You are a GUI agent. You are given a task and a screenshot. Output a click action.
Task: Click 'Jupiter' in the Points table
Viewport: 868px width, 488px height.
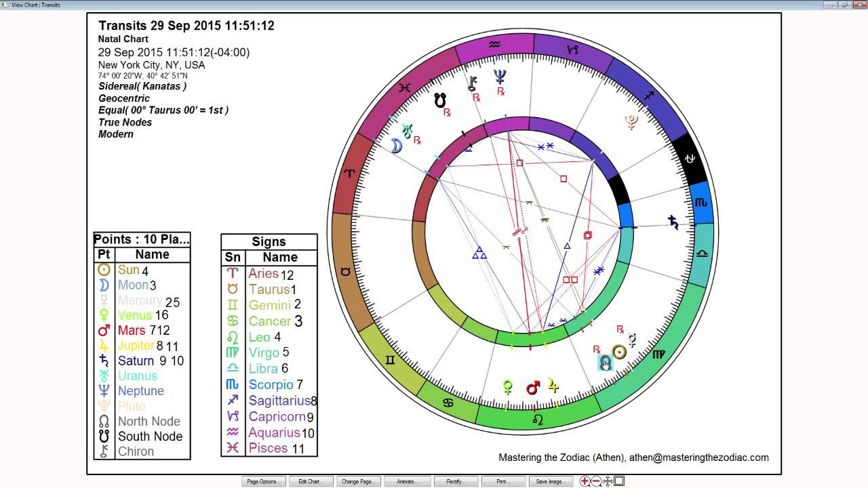(x=136, y=346)
